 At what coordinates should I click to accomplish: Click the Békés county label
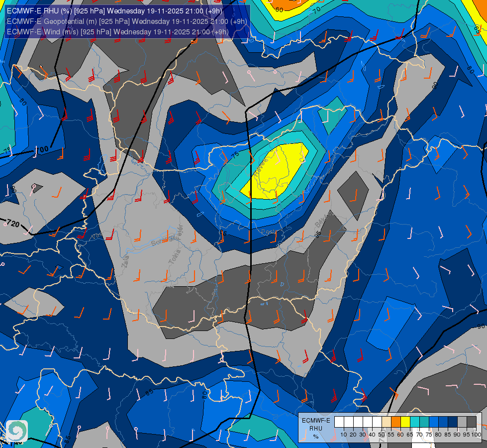click(322, 220)
